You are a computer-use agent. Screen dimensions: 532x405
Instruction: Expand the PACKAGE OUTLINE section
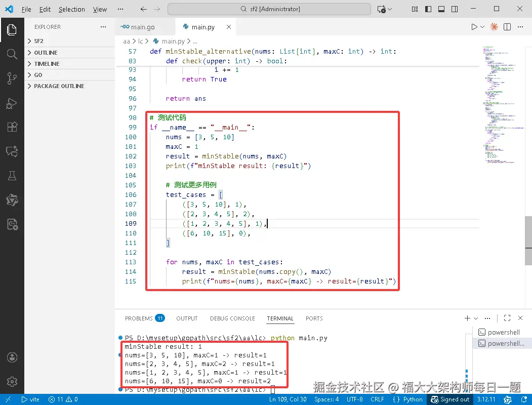point(69,86)
